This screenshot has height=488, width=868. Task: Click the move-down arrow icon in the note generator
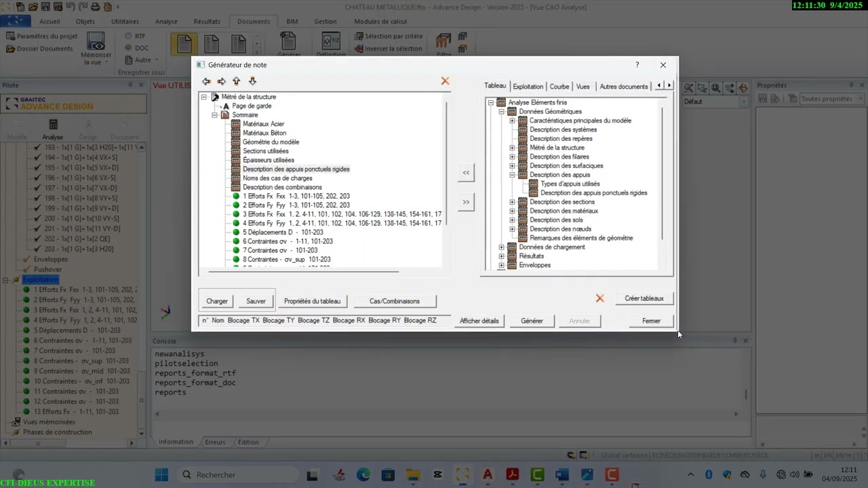[252, 81]
